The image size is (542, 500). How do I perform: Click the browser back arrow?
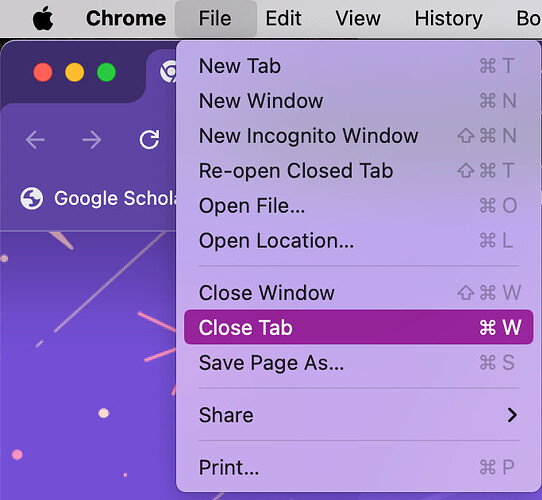tap(35, 140)
